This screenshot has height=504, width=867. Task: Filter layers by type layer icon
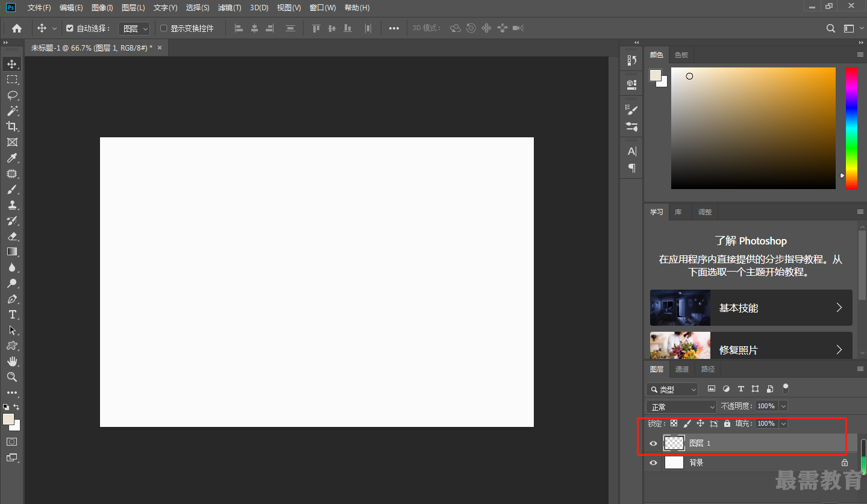point(740,389)
